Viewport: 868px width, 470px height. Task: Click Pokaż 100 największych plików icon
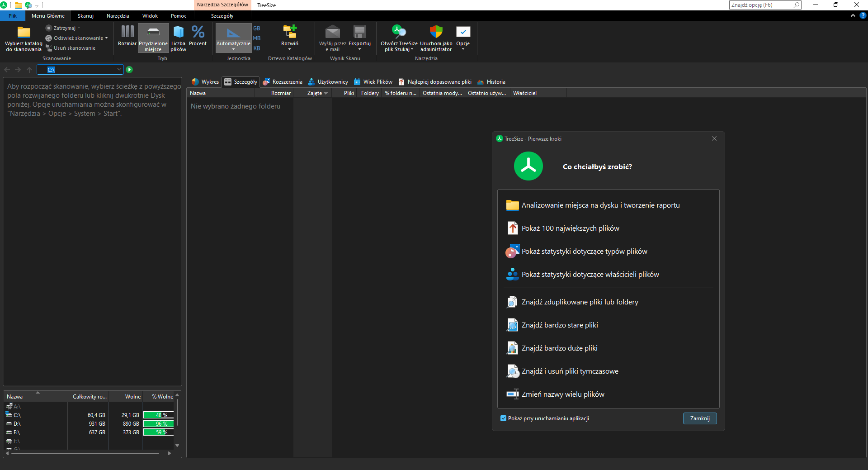pyautogui.click(x=512, y=228)
